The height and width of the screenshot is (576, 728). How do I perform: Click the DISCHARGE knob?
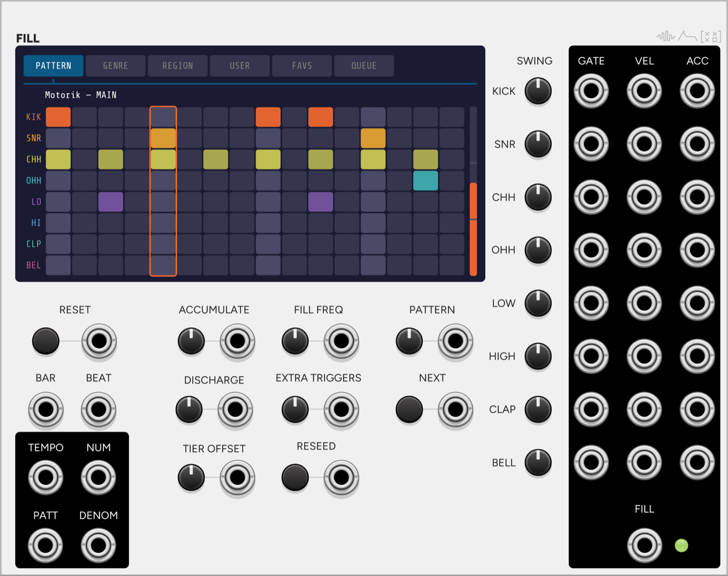click(189, 410)
